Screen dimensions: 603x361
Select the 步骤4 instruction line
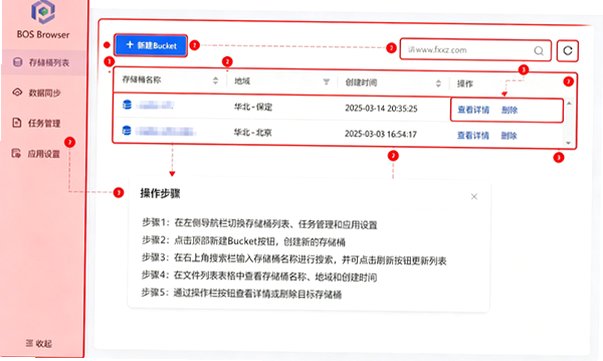point(259,276)
